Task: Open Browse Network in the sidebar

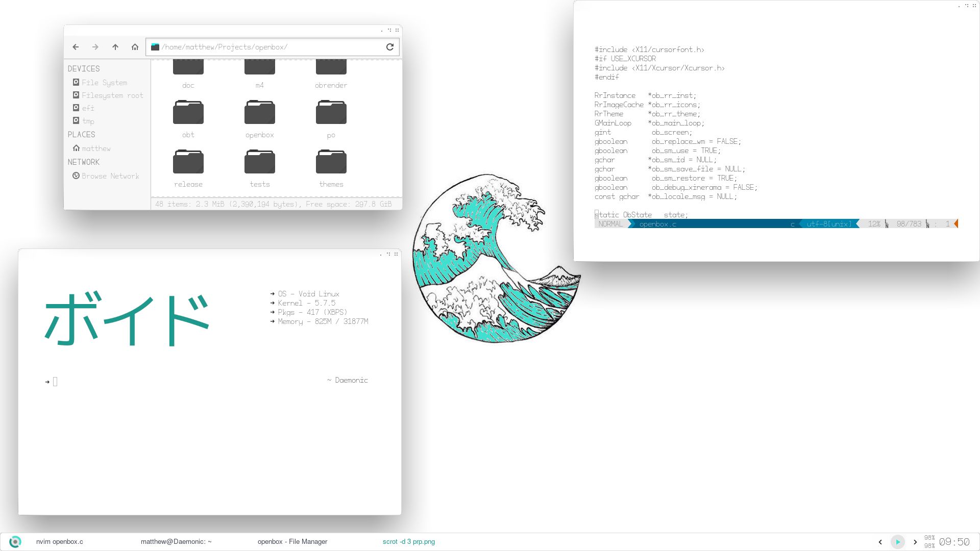Action: tap(110, 176)
